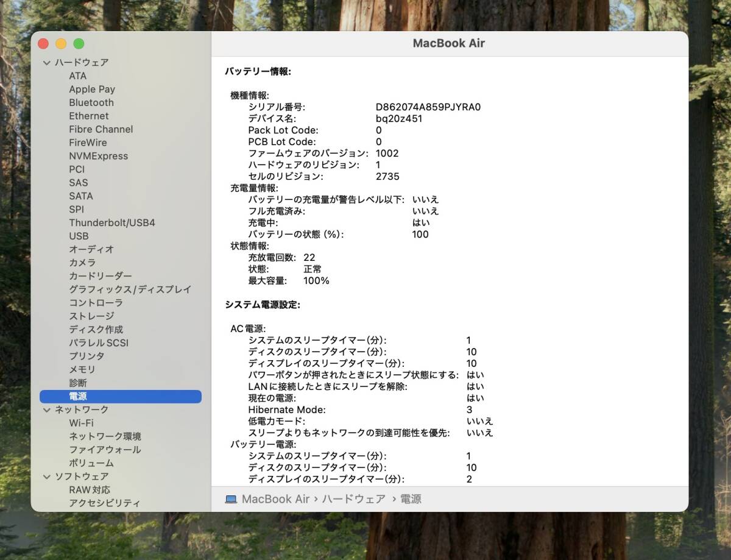Click the serial number D862074A859PJYRA0
This screenshot has width=731, height=560.
(x=428, y=107)
